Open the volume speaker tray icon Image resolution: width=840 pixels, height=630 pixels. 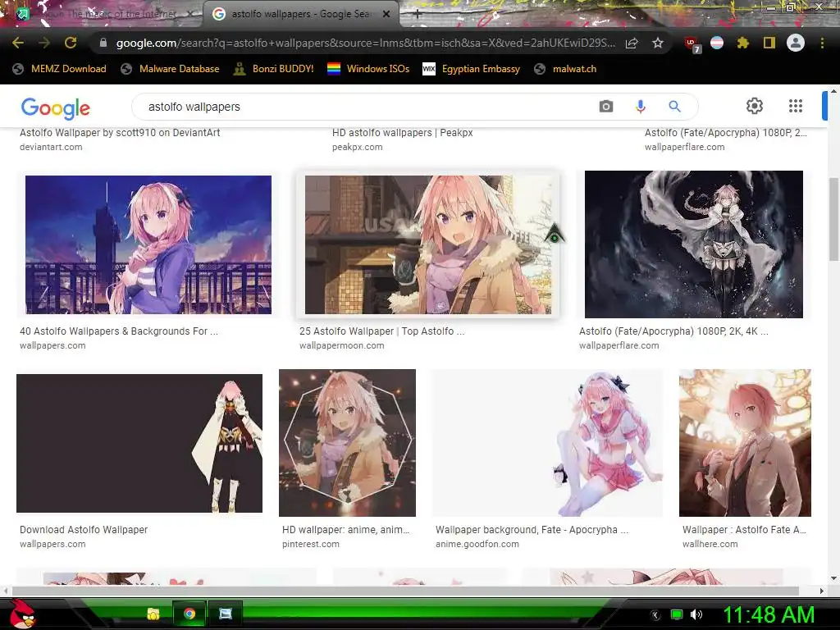pos(696,614)
